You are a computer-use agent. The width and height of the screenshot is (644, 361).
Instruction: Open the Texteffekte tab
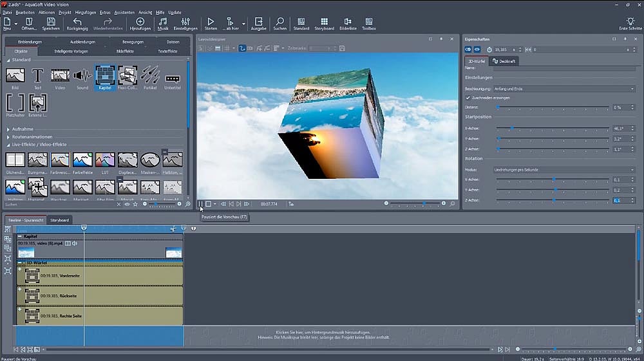(167, 50)
